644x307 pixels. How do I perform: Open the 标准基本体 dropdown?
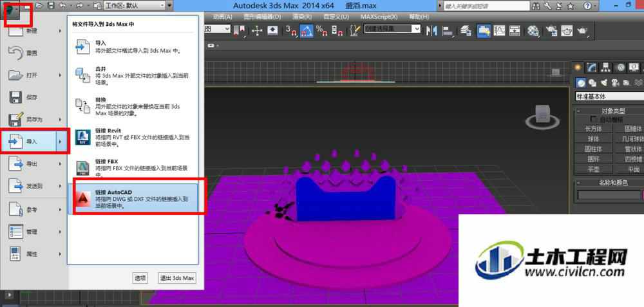609,97
